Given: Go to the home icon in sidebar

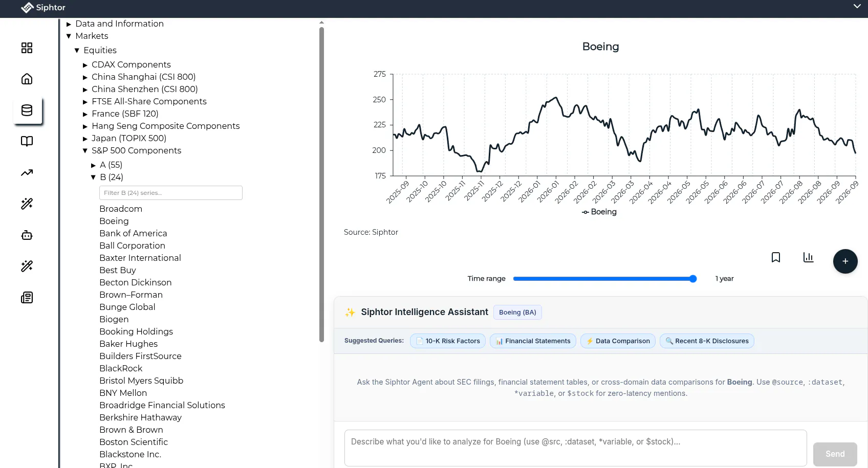Looking at the screenshot, I should [x=27, y=79].
